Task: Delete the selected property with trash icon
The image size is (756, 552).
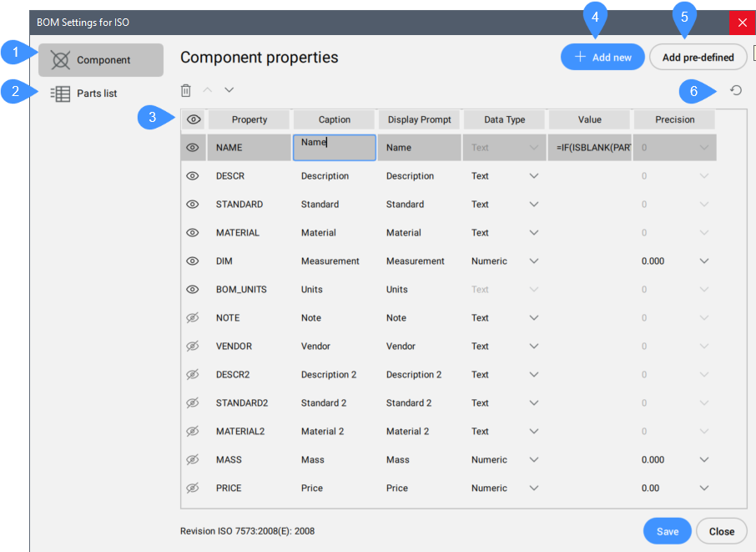Action: [x=186, y=90]
